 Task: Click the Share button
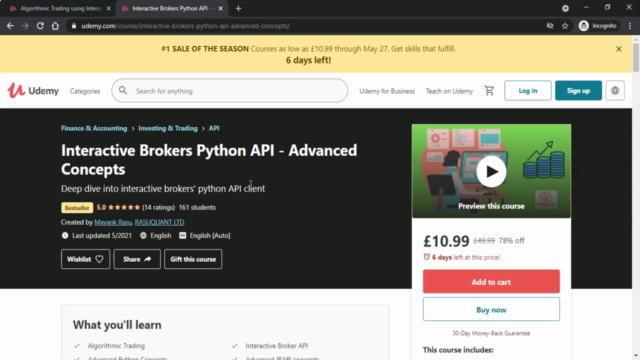pos(137,259)
